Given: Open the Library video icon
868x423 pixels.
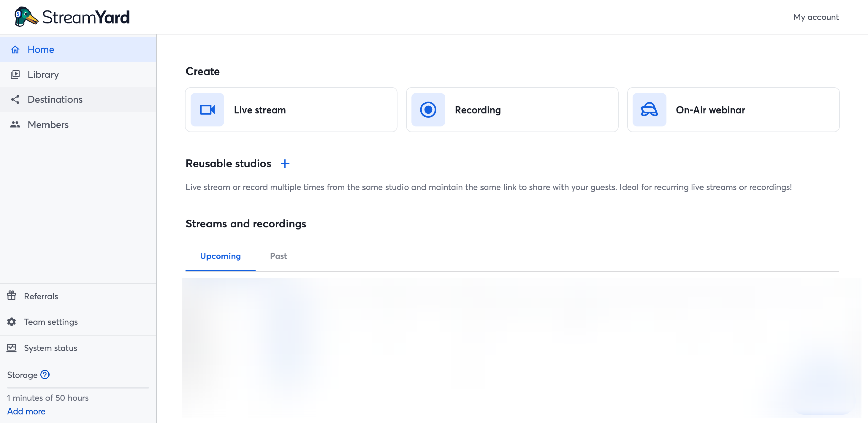Looking at the screenshot, I should [x=15, y=74].
